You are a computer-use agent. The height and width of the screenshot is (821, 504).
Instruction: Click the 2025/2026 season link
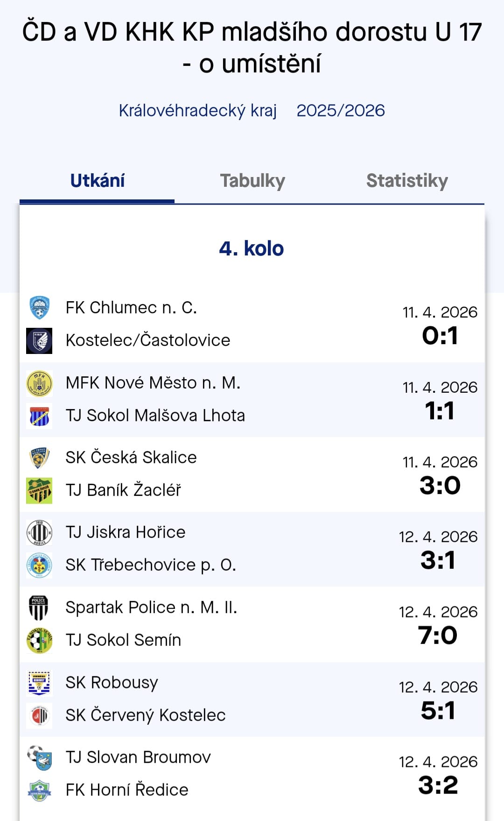point(341,111)
